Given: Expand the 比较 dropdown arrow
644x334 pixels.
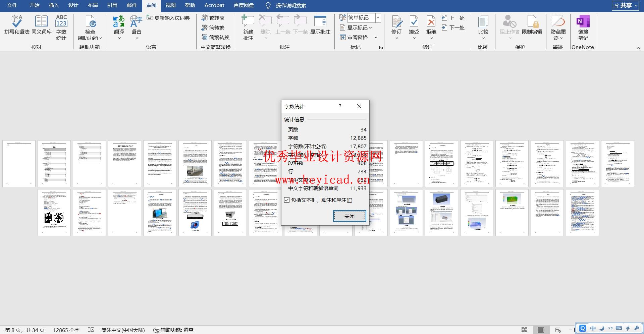Looking at the screenshot, I should pos(483,38).
